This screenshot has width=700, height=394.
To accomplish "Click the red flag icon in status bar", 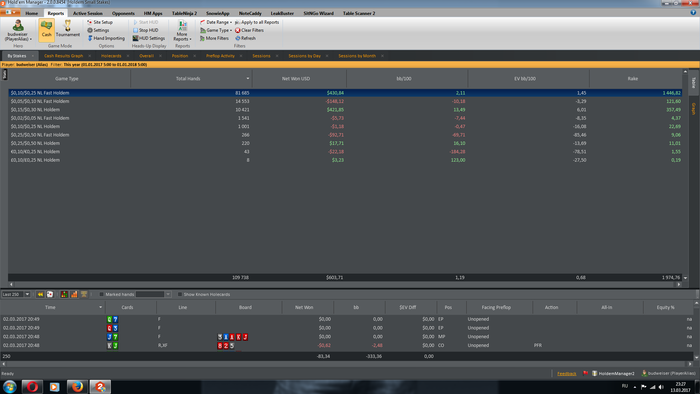I will (585, 373).
